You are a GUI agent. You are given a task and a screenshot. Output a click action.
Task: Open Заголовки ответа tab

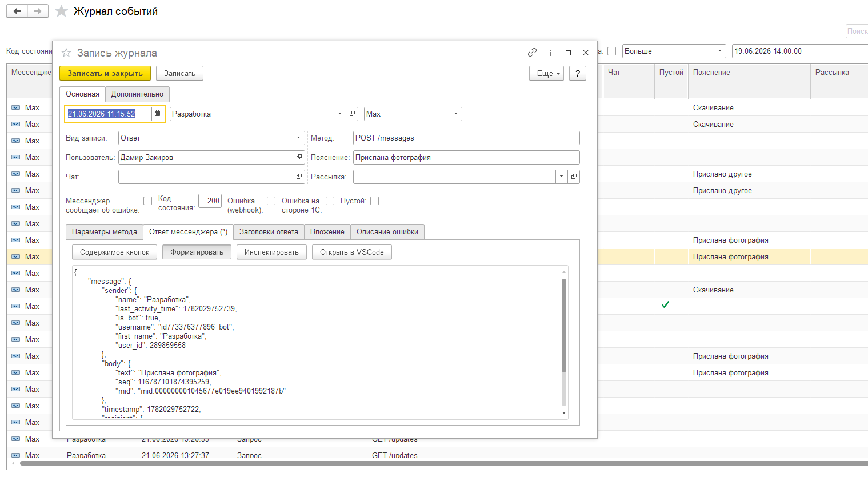269,231
